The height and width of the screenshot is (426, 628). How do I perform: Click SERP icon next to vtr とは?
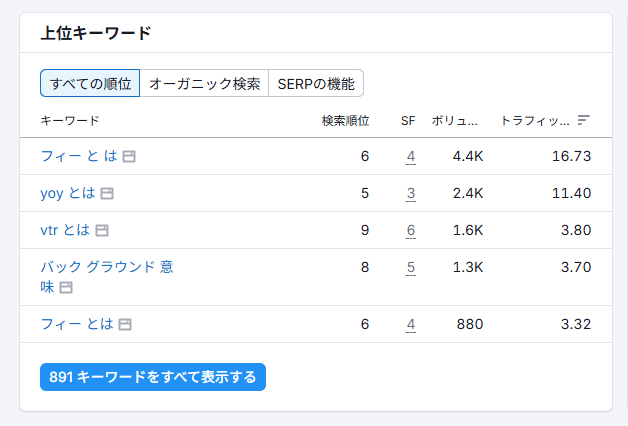(x=102, y=230)
